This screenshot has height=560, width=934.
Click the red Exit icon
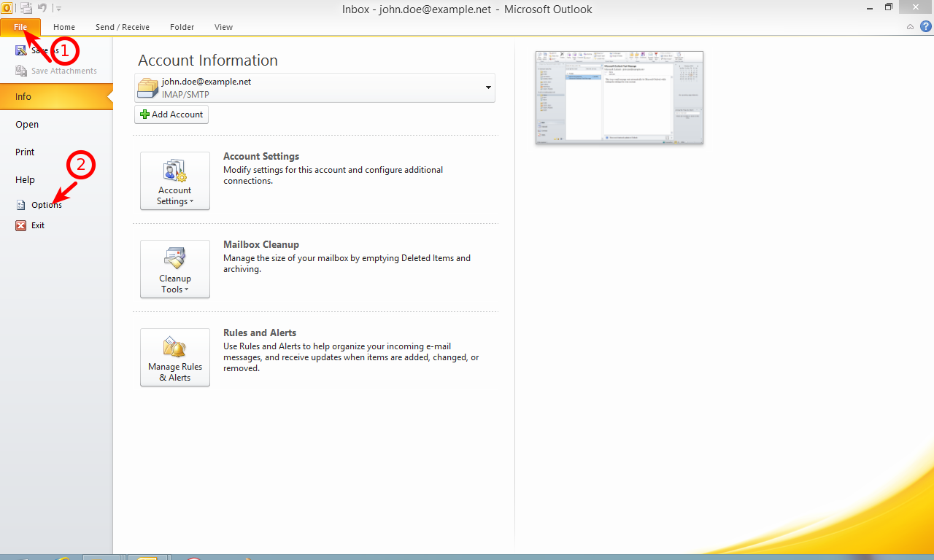pyautogui.click(x=21, y=225)
